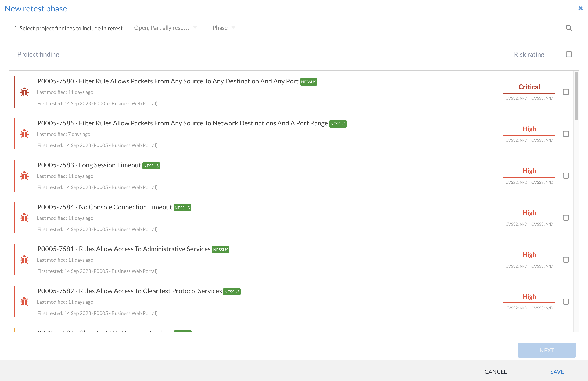This screenshot has height=381, width=588.
Task: Tick checkbox for P0005-7582 ClearText Protocol Services
Action: 566,301
